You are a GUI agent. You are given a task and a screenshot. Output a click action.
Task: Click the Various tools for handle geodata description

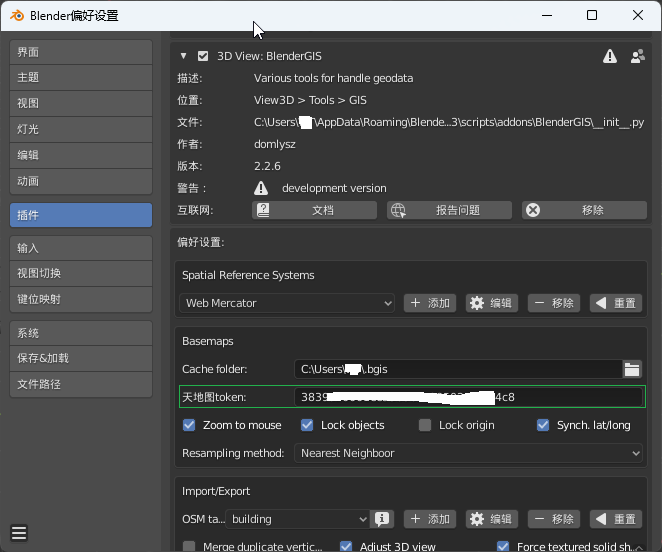coord(334,78)
